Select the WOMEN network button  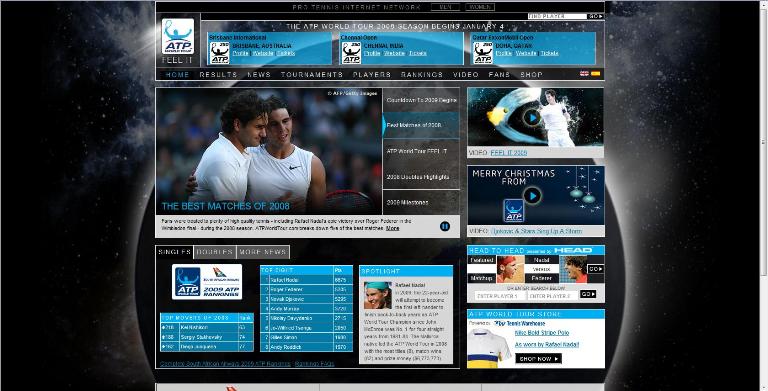pyautogui.click(x=480, y=7)
